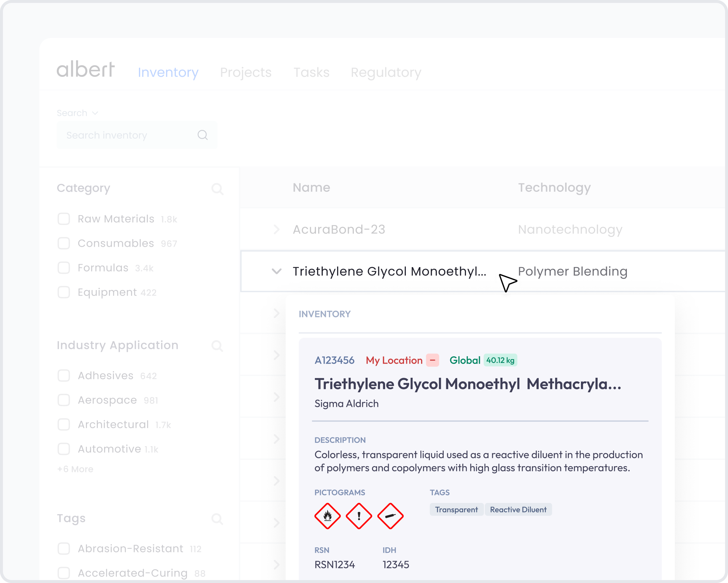Click the gas cylinder hazard pictogram
The image size is (728, 583).
[390, 516]
